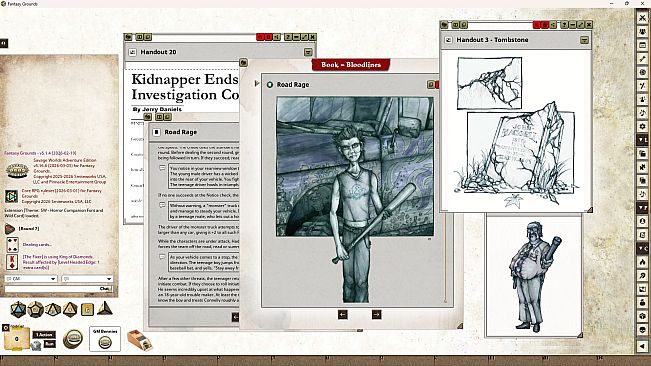Screen dimensions: 651x366
Task: Click the mask icon near the sidebar bottom
Action: coord(643,329)
